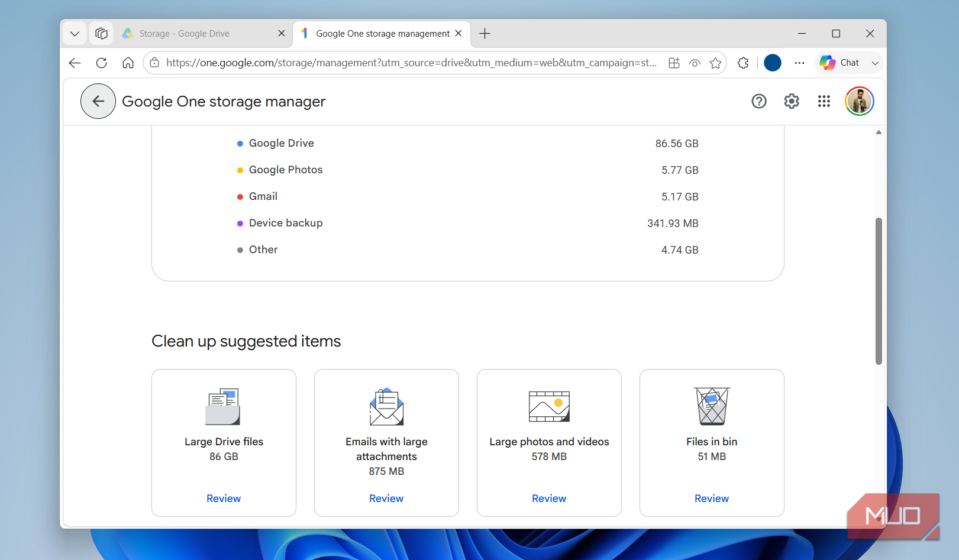Screen dimensions: 959x560
Task: Open the Edge profile circle
Action: (773, 63)
